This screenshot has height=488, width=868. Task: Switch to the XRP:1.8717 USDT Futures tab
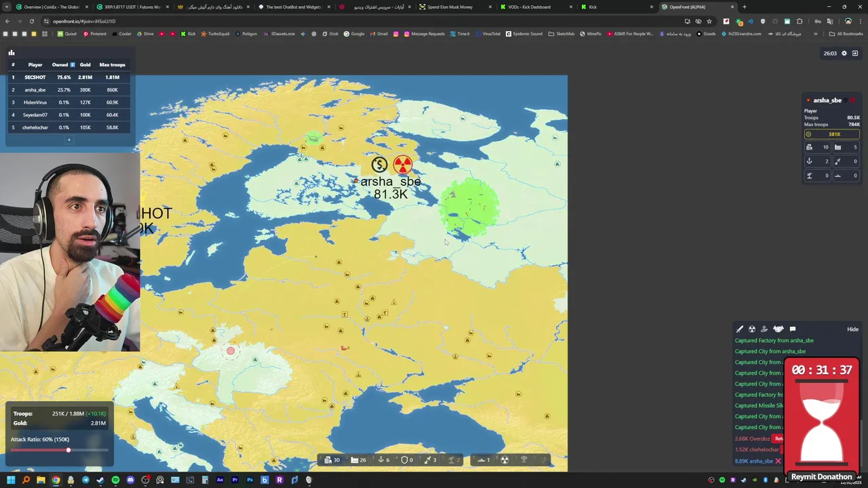pos(132,7)
